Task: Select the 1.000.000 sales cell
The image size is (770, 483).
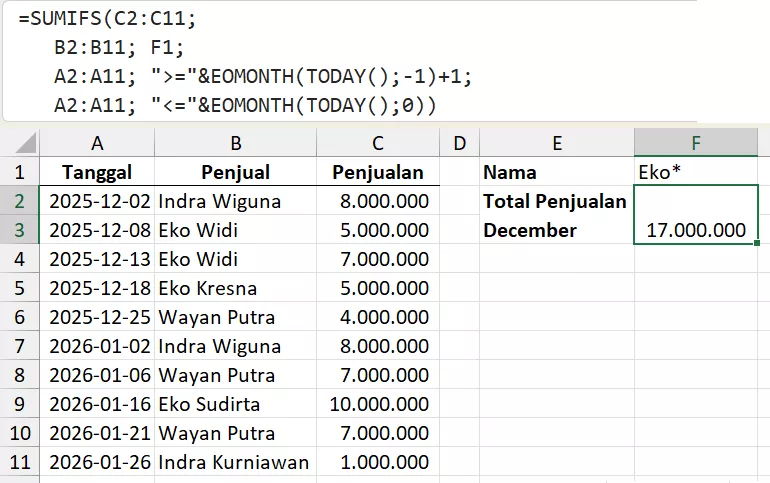Action: pos(378,461)
